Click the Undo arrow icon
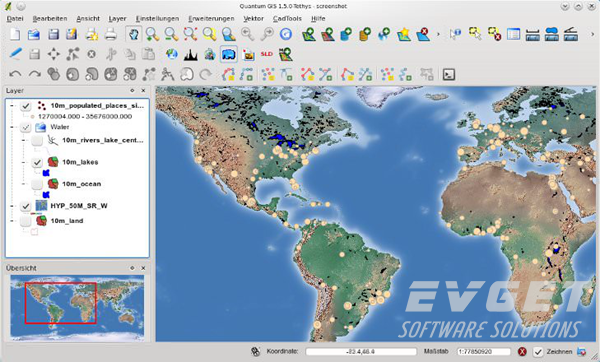600x362 pixels. tap(15, 74)
